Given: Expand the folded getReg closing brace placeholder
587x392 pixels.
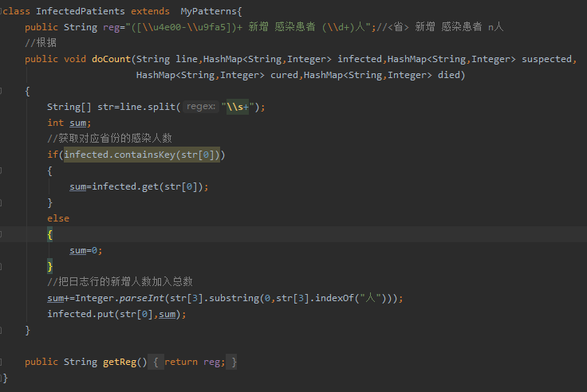Looking at the screenshot, I should [234, 362].
